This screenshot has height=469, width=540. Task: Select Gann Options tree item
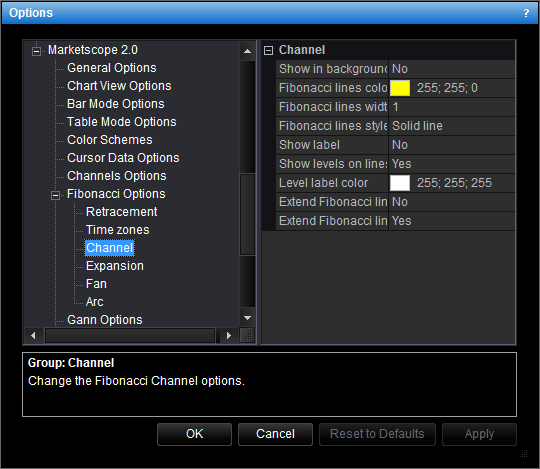click(105, 320)
